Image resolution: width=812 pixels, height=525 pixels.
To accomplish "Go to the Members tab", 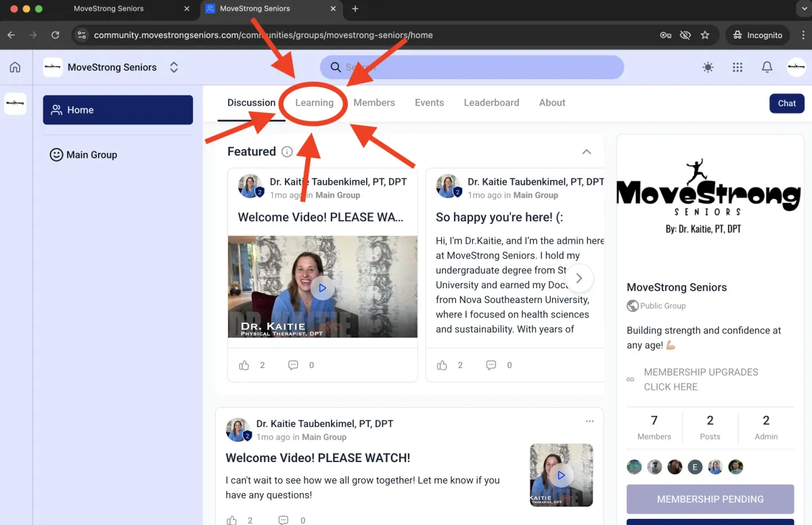I will click(374, 103).
